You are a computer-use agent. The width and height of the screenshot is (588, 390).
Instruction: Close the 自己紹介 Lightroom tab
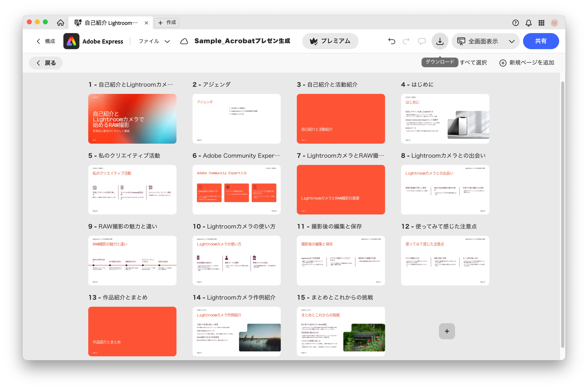[x=146, y=23]
